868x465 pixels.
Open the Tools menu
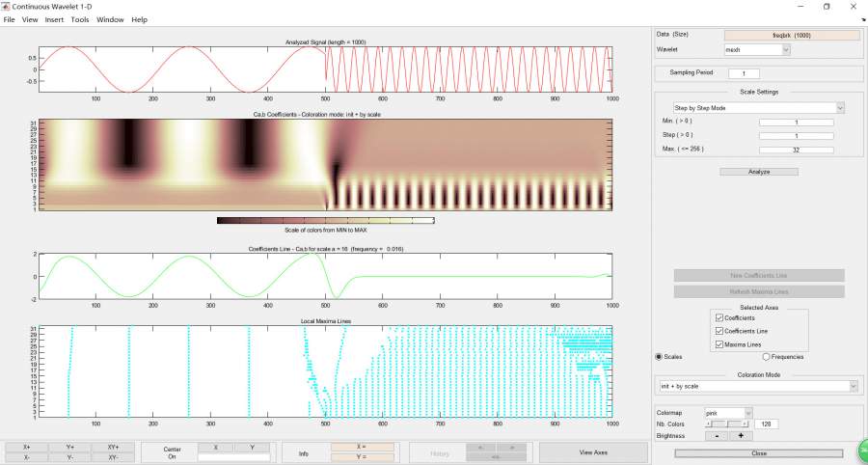(x=80, y=19)
